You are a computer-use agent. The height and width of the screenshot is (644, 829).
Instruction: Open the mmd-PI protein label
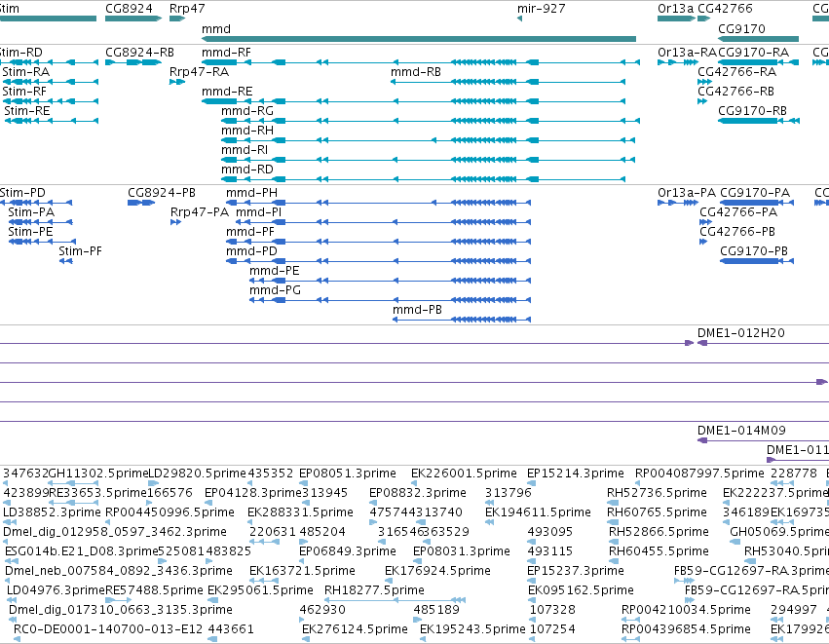(258, 212)
